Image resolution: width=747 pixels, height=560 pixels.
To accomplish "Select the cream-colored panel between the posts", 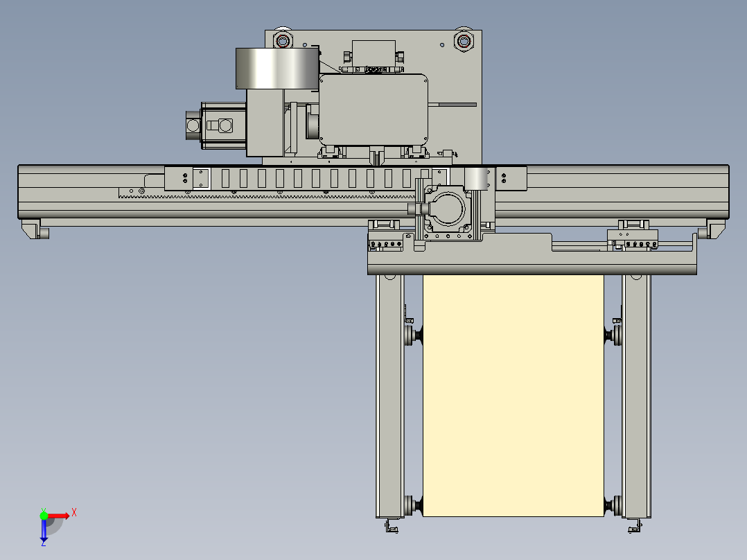I will coord(513,395).
